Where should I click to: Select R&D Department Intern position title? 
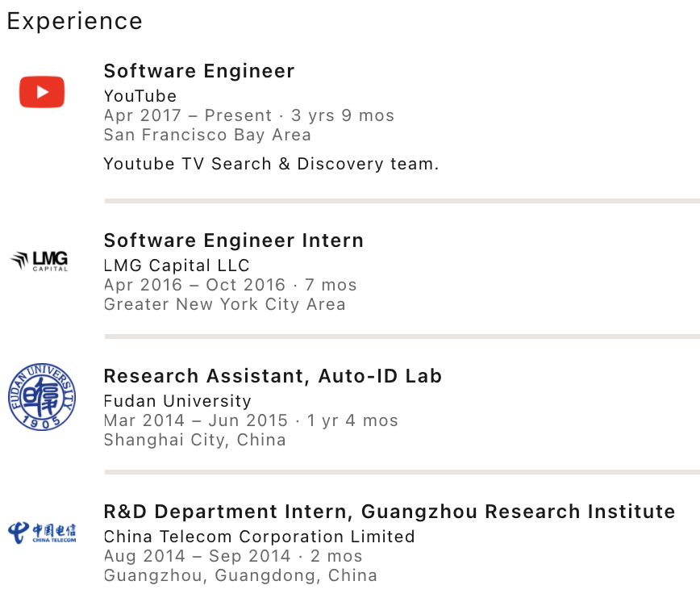(390, 512)
